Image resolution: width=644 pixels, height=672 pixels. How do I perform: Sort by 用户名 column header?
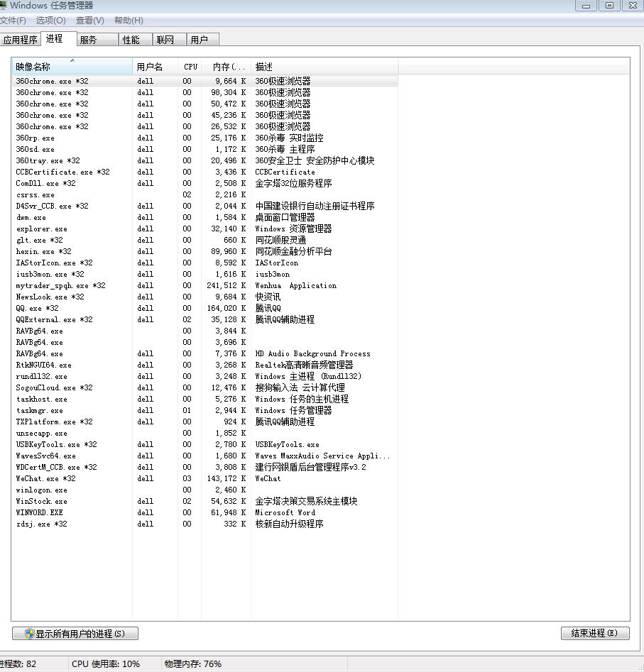(x=155, y=67)
